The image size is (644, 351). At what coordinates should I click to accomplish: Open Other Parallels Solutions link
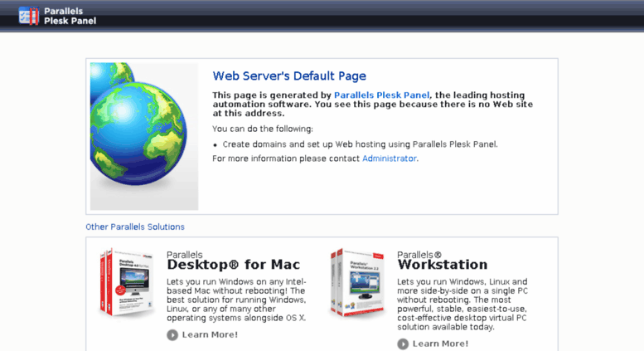coord(135,227)
